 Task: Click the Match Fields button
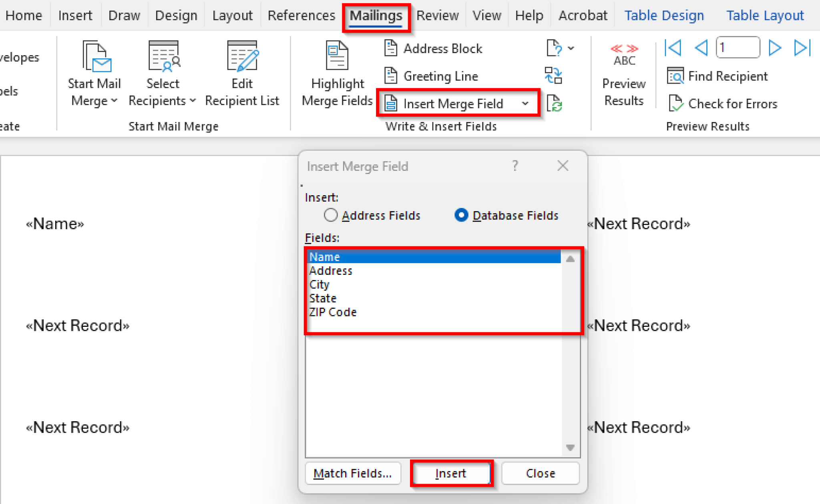(353, 473)
